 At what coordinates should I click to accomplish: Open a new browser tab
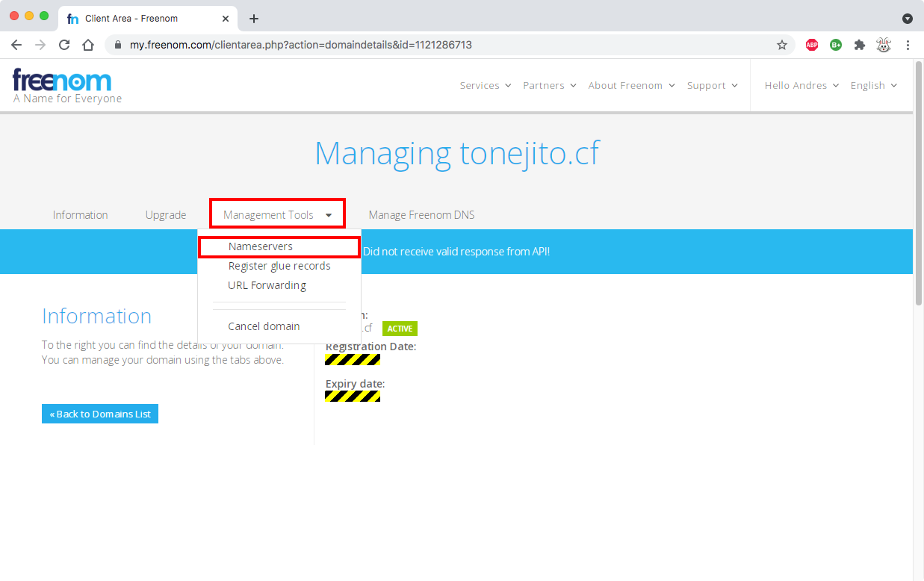click(x=254, y=18)
